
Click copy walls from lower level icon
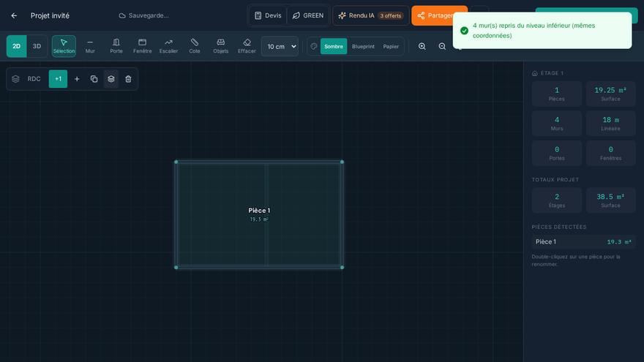click(x=111, y=79)
